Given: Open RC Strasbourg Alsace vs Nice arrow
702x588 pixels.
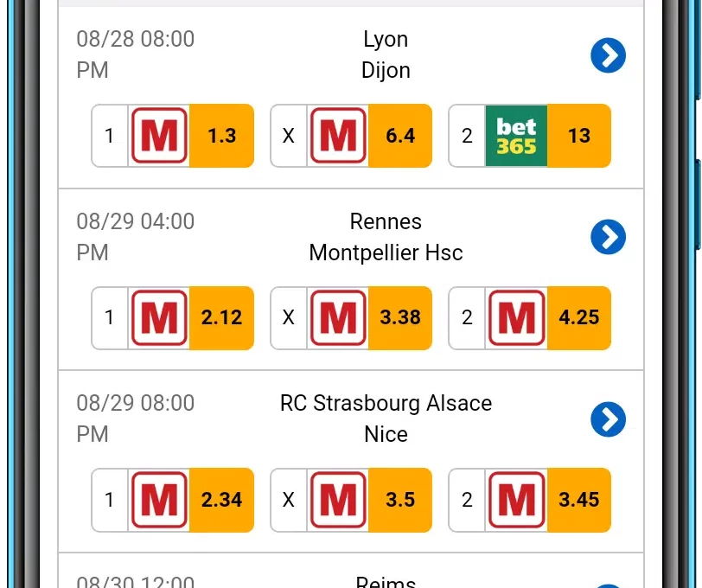Looking at the screenshot, I should [608, 419].
